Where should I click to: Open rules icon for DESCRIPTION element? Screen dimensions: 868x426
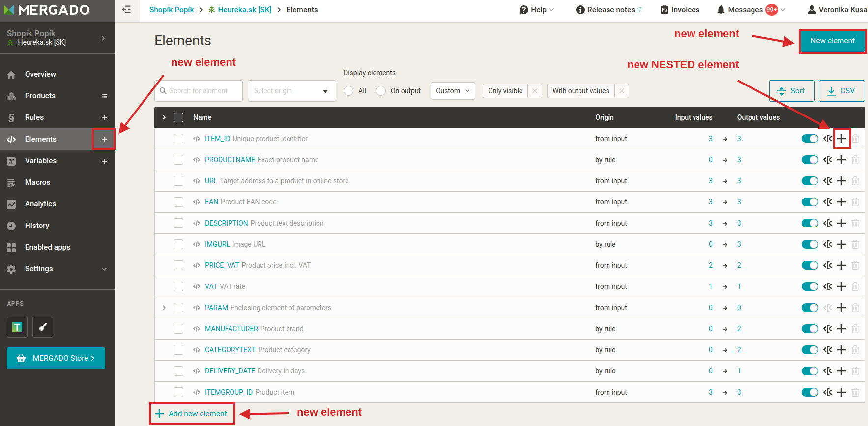click(x=828, y=223)
